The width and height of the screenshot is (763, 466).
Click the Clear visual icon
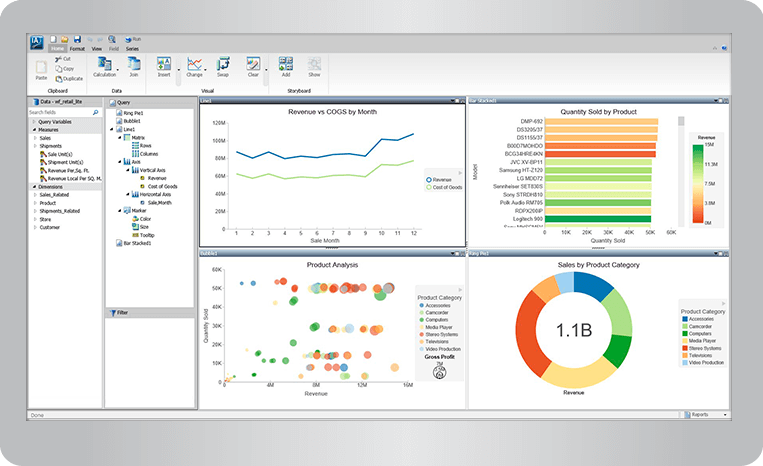pos(253,64)
